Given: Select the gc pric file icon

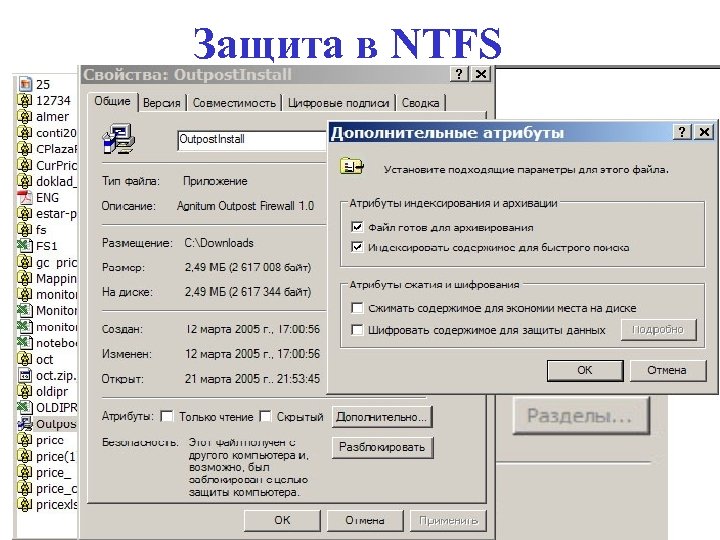Looking at the screenshot, I should coord(24,262).
